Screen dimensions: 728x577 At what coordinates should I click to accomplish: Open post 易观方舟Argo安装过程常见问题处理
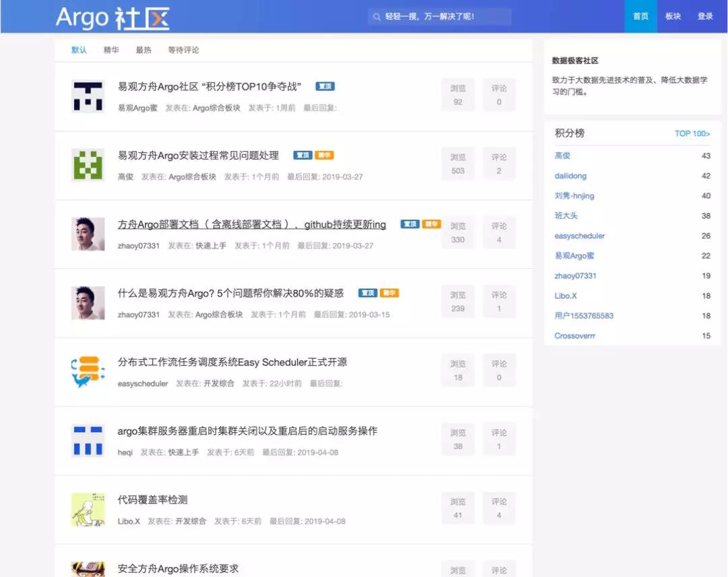coord(198,156)
